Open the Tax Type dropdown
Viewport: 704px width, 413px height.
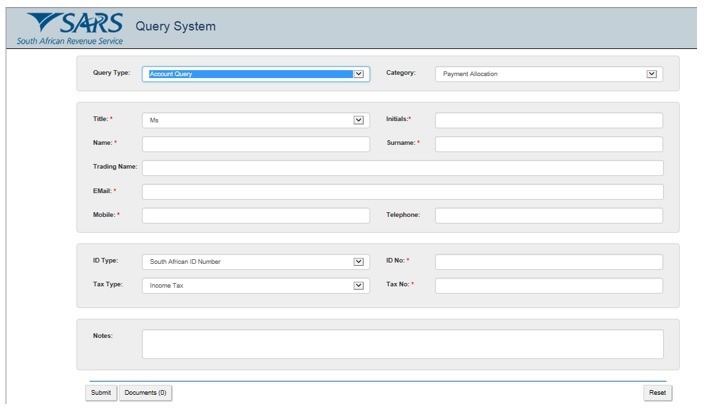pyautogui.click(x=255, y=286)
